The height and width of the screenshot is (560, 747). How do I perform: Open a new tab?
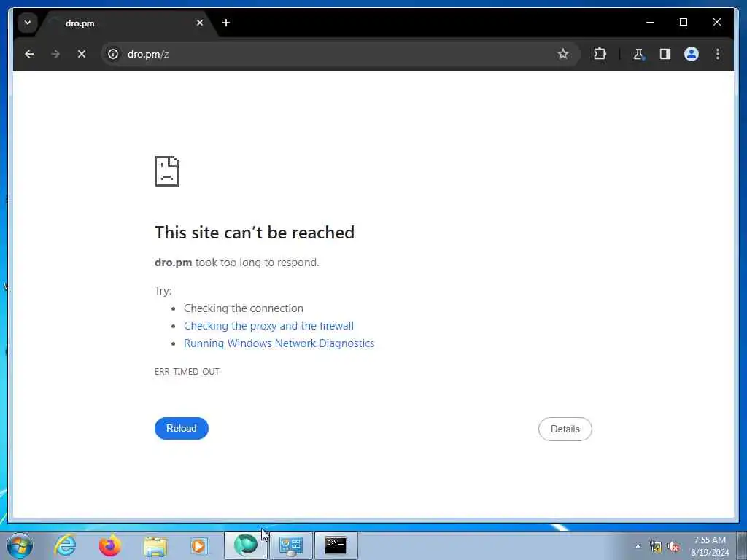click(226, 23)
